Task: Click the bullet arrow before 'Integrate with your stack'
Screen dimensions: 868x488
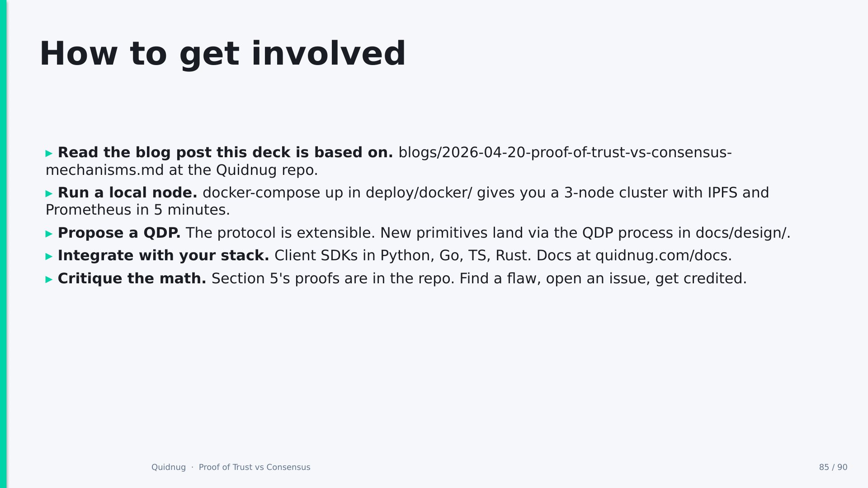Action: pyautogui.click(x=49, y=257)
